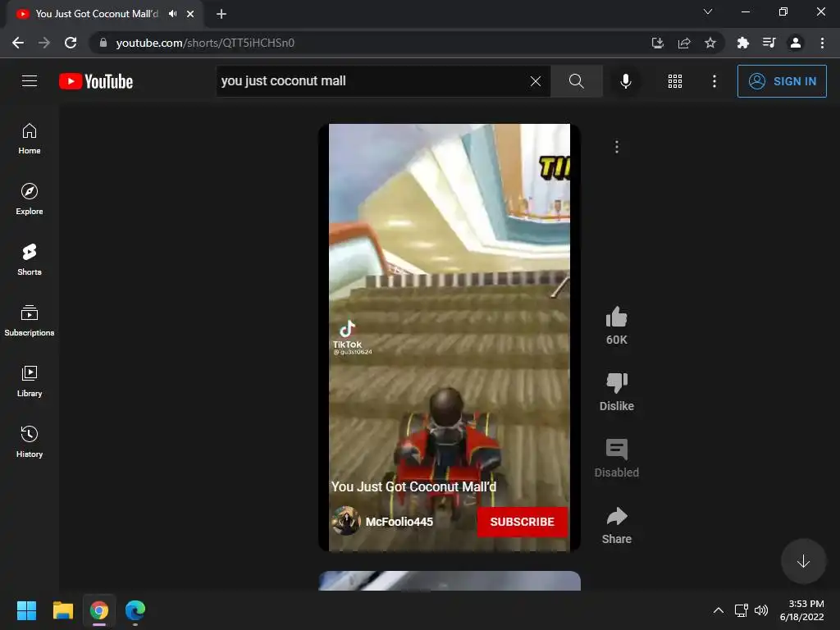Open Microsoft Edge from taskbar
840x630 pixels.
pyautogui.click(x=135, y=610)
